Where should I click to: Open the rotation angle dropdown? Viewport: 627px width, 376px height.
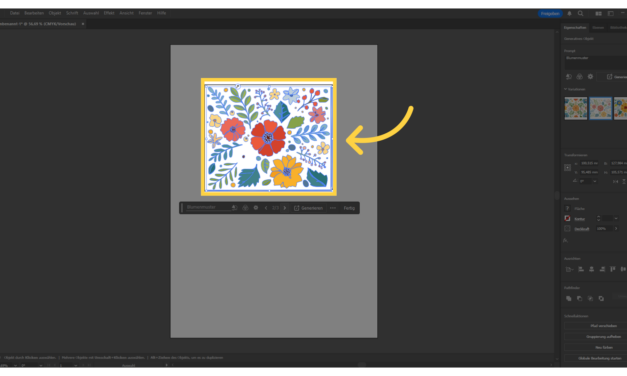[x=595, y=181]
